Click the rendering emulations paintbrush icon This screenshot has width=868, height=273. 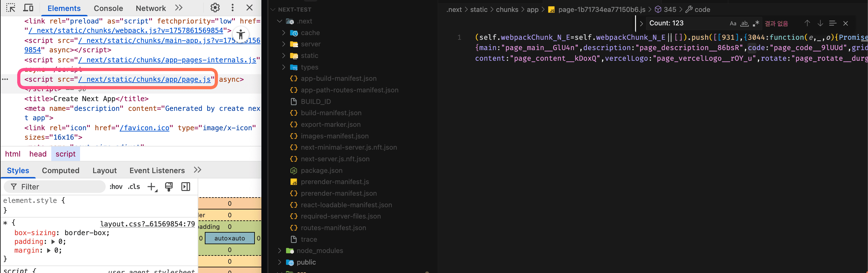tap(169, 187)
